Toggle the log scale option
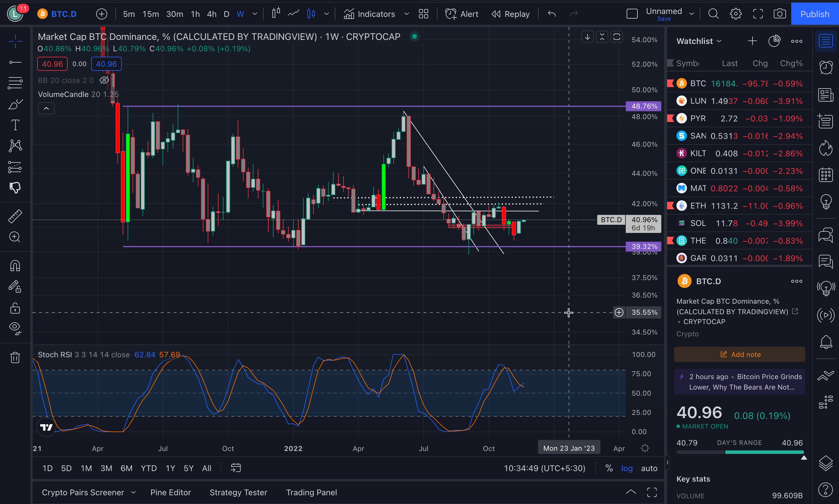 point(627,468)
